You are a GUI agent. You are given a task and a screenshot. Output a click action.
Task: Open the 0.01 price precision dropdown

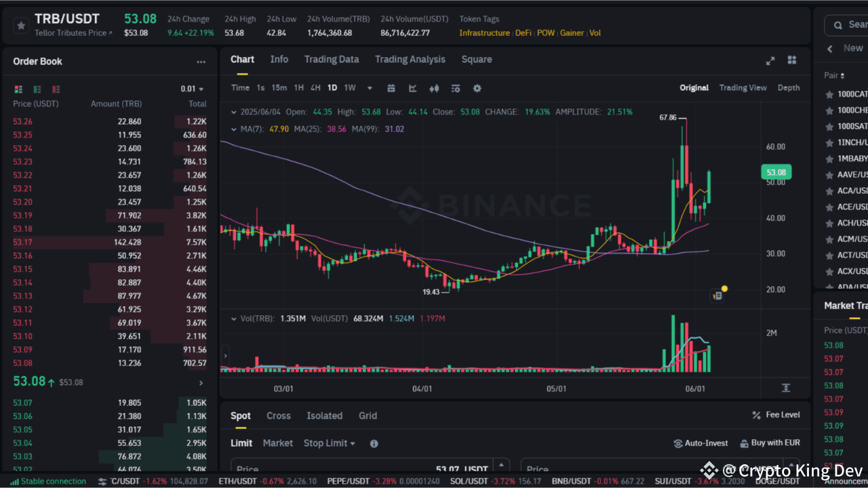(192, 89)
